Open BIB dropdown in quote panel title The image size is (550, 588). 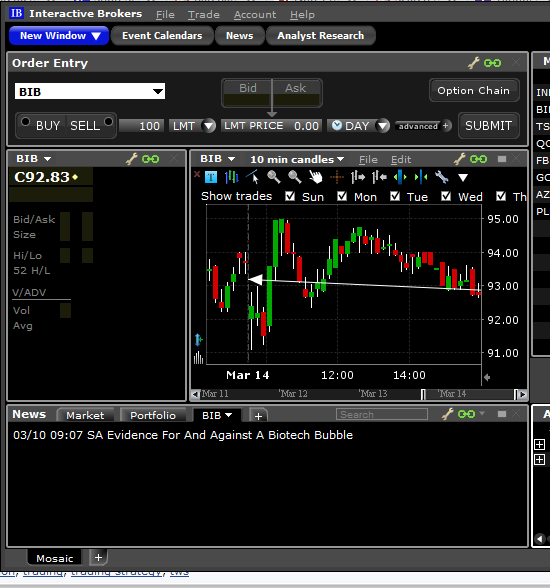(47, 159)
